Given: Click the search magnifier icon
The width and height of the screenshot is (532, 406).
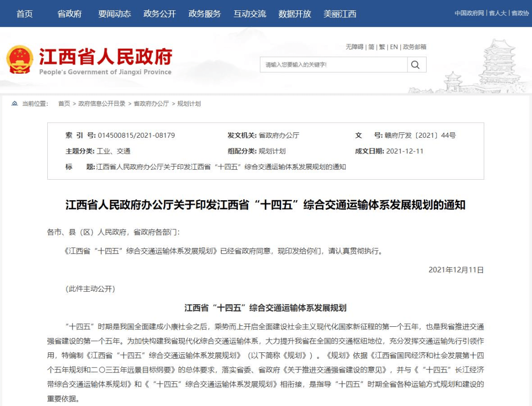Looking at the screenshot, I should click(x=416, y=64).
